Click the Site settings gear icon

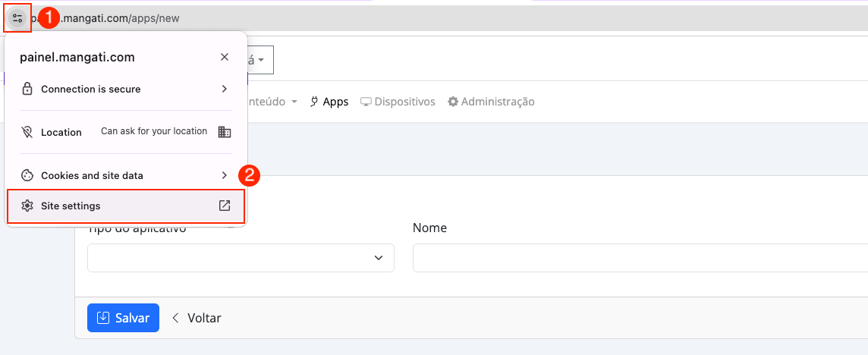(x=27, y=206)
